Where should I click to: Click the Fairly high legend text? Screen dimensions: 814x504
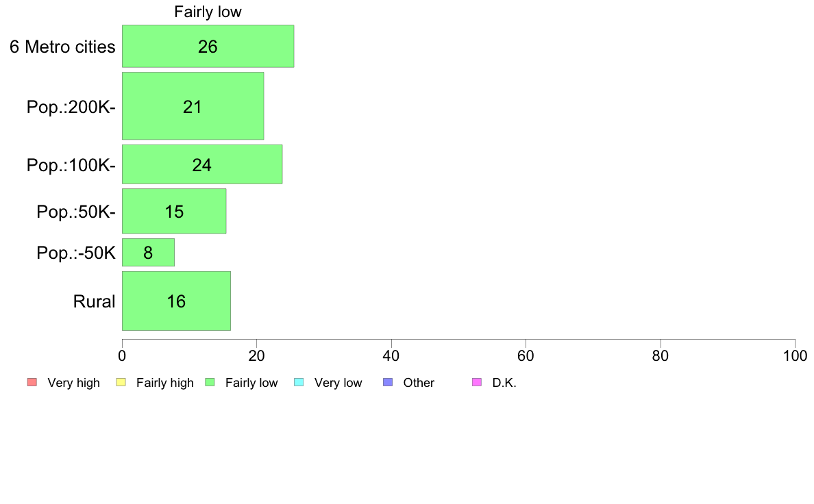[165, 383]
